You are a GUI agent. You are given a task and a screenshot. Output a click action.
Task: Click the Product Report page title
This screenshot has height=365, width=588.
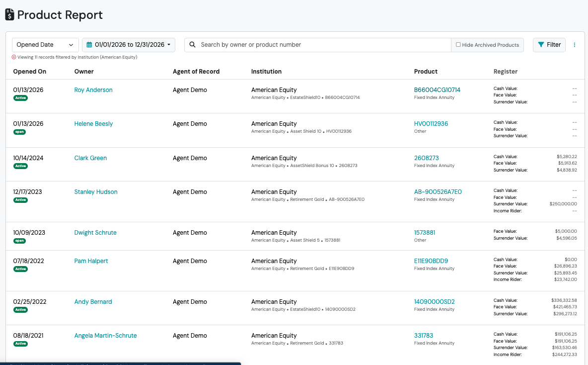tap(60, 14)
